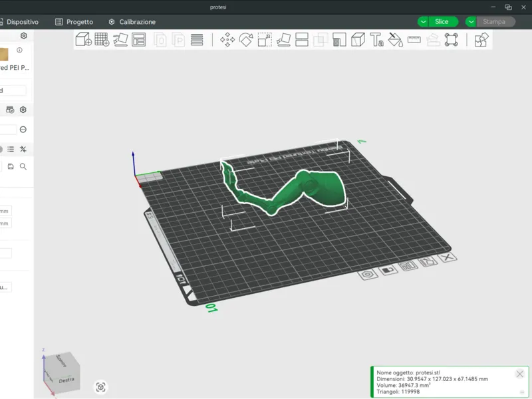Screen dimensions: 532x399
Task: Click the Stampa button
Action: 495,22
